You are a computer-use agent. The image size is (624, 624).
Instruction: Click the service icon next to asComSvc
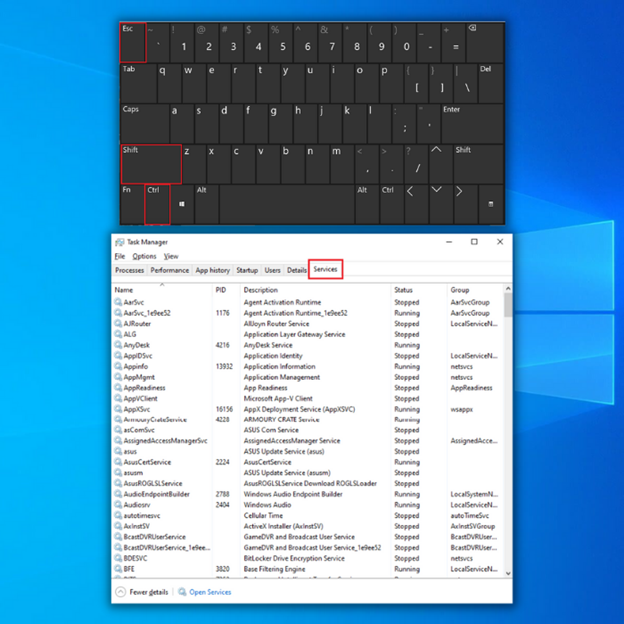pyautogui.click(x=118, y=430)
